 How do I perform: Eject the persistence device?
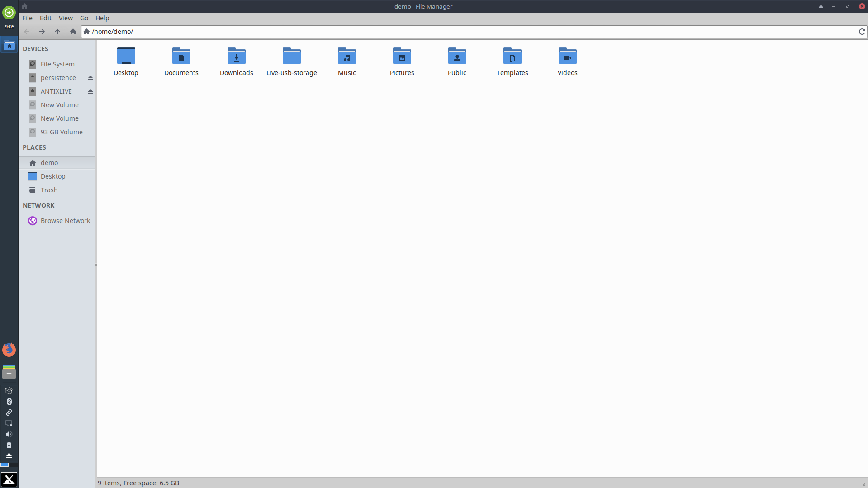90,78
